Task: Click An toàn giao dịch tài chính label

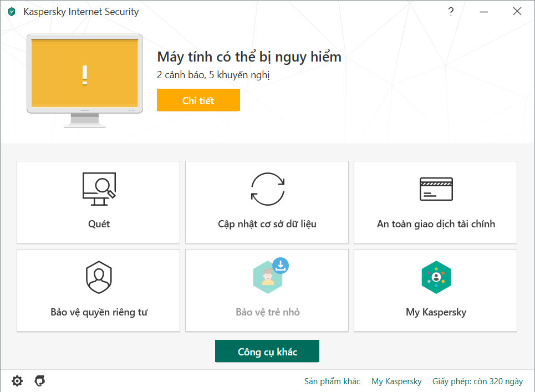Action: pos(436,224)
